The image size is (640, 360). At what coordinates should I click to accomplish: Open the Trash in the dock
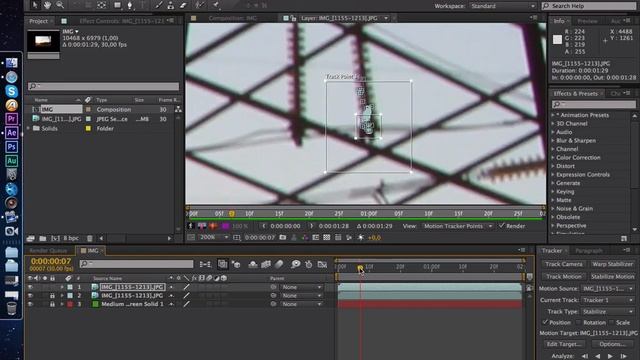pos(11,308)
